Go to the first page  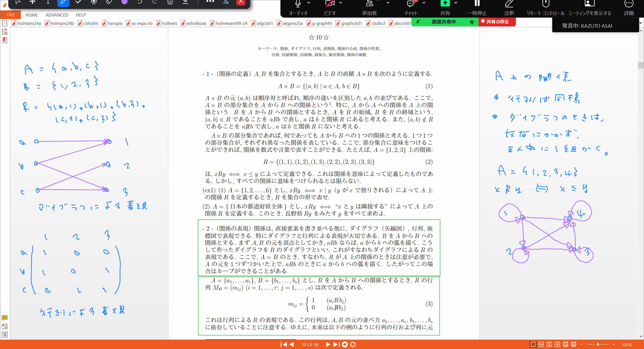point(283,344)
